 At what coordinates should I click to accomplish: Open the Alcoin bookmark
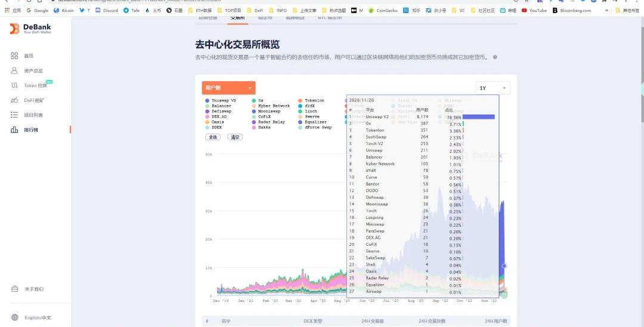(x=64, y=10)
